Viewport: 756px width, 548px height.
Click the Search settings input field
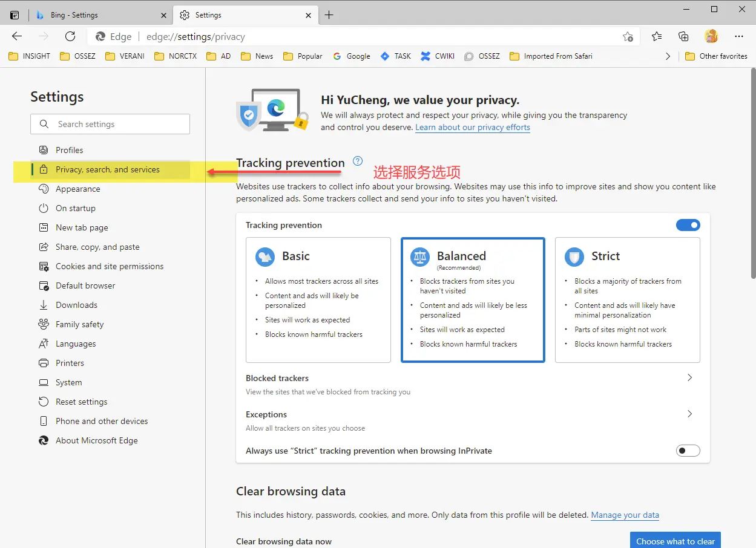click(x=110, y=124)
